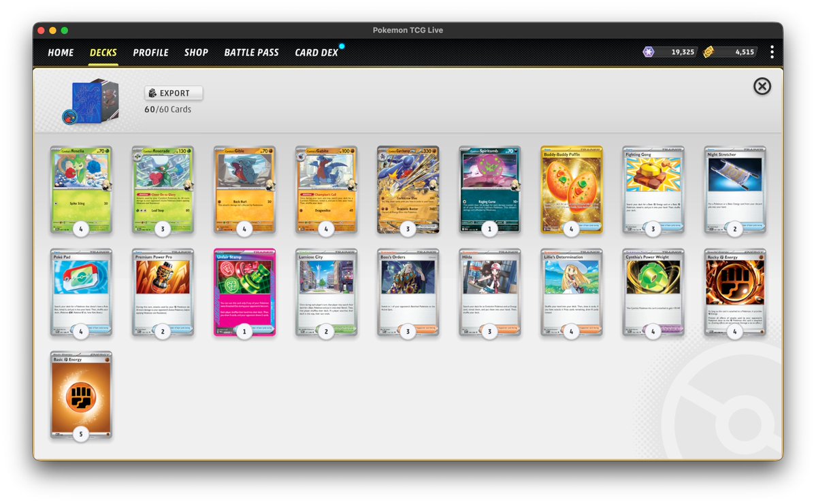Click count badge 1 on Unfair Stamp
Screen dimensions: 816x504
(244, 331)
